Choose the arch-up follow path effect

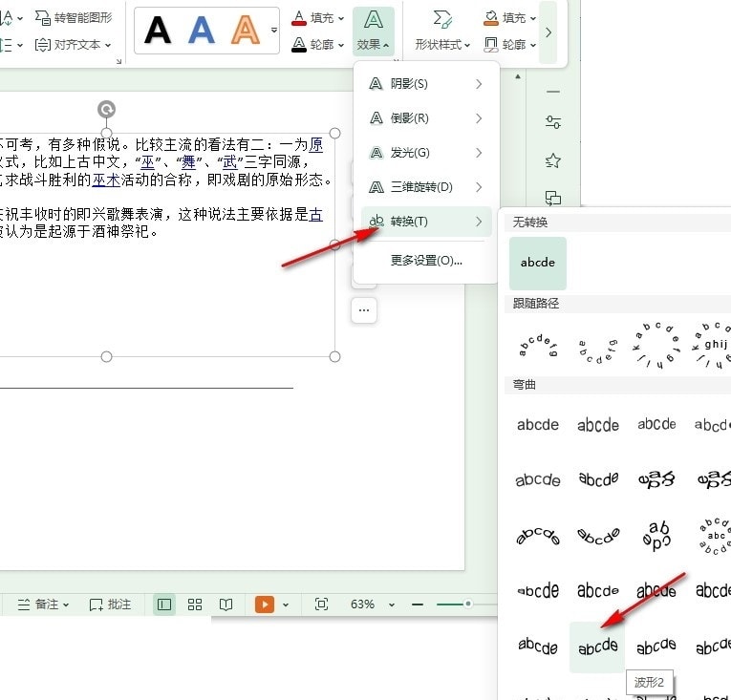point(538,346)
